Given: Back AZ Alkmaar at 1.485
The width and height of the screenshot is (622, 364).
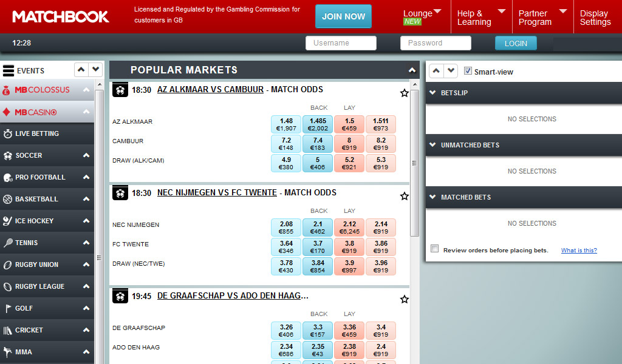Looking at the screenshot, I should (318, 124).
